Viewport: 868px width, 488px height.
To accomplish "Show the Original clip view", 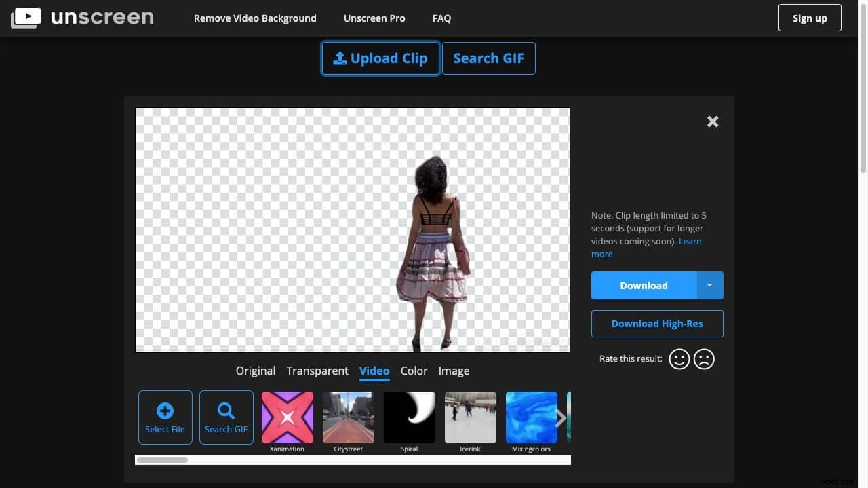I will pyautogui.click(x=255, y=371).
